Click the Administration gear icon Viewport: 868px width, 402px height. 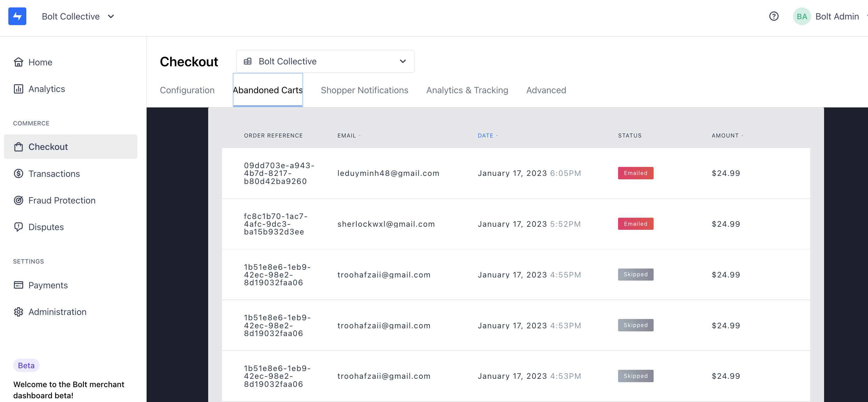click(x=19, y=312)
